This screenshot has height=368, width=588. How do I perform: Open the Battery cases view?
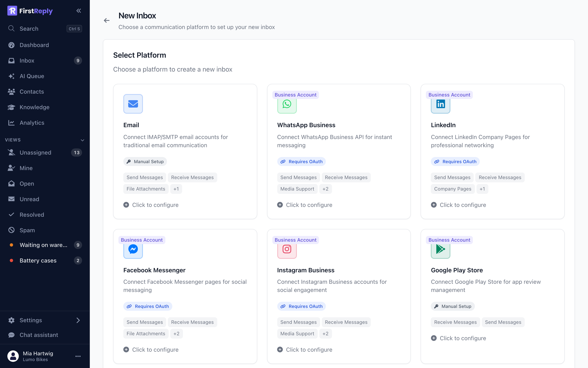pyautogui.click(x=45, y=261)
